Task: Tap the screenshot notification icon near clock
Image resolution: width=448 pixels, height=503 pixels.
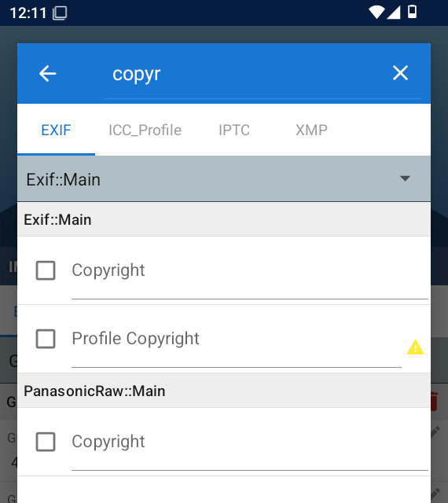Action: [x=60, y=13]
